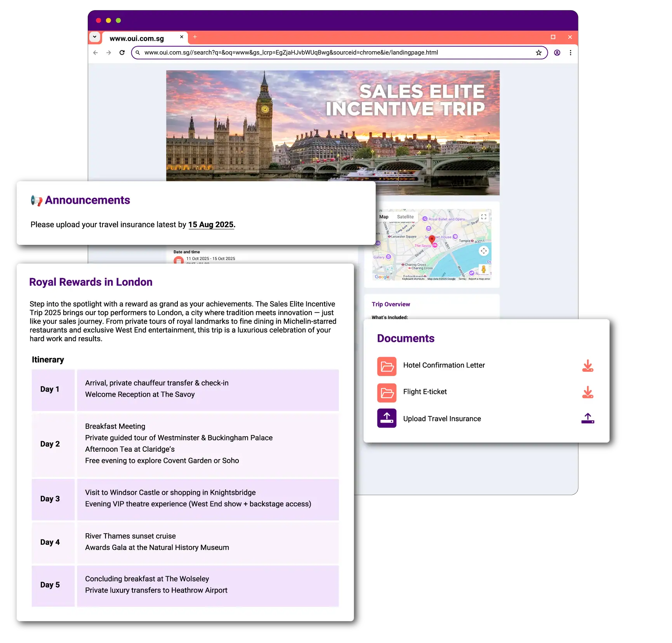The height and width of the screenshot is (643, 672).
Task: Click the Leicester Square station label on map
Action: [402, 236]
